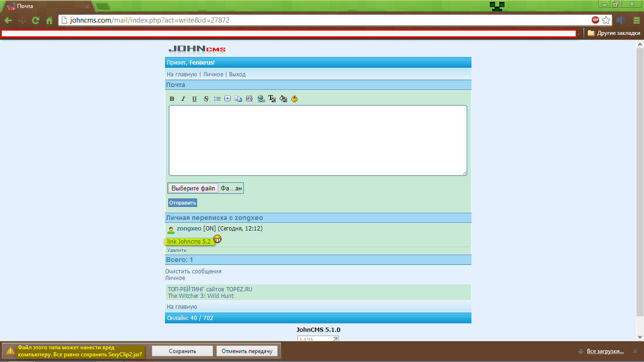The image size is (644, 362).
Task: Apply underline formatting to the message
Action: click(195, 99)
